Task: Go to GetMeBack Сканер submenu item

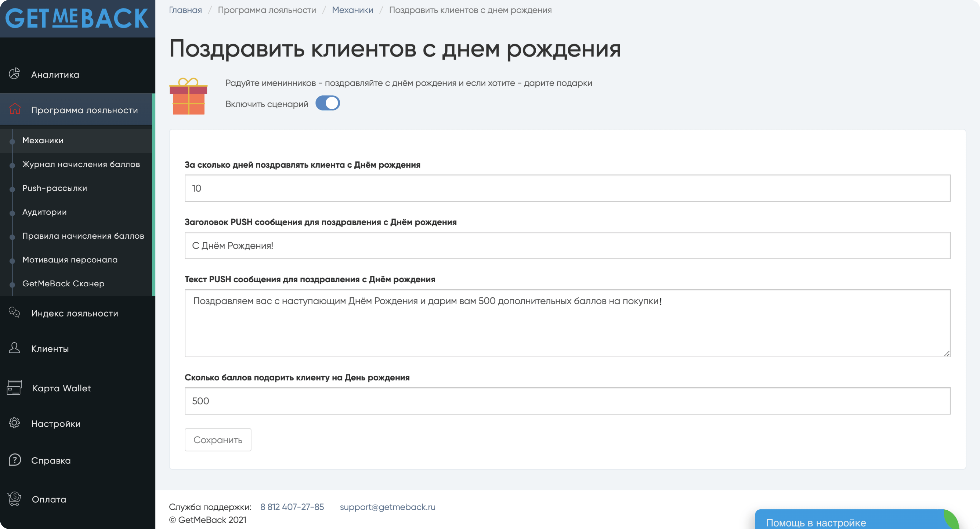Action: [x=63, y=284]
